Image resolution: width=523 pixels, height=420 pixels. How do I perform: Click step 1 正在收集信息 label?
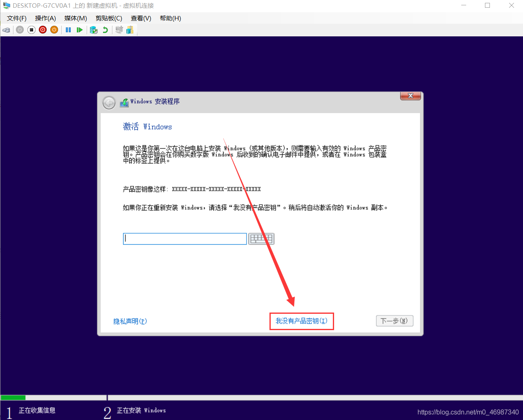click(x=37, y=410)
